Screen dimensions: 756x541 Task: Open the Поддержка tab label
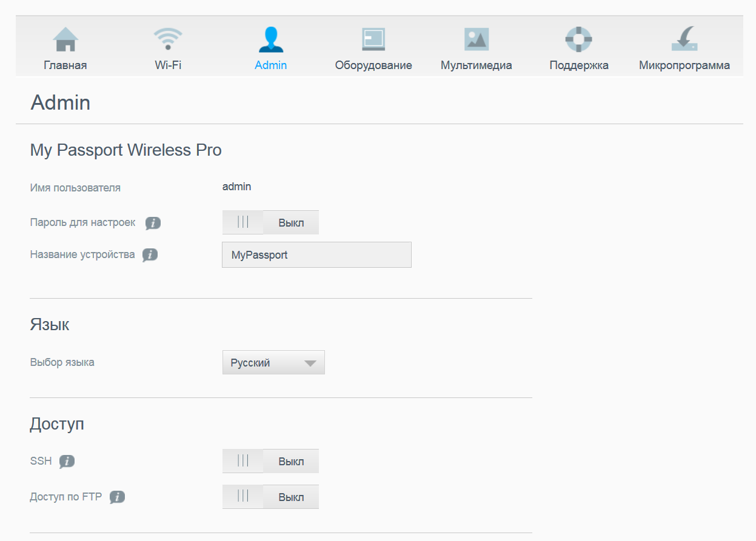click(579, 65)
